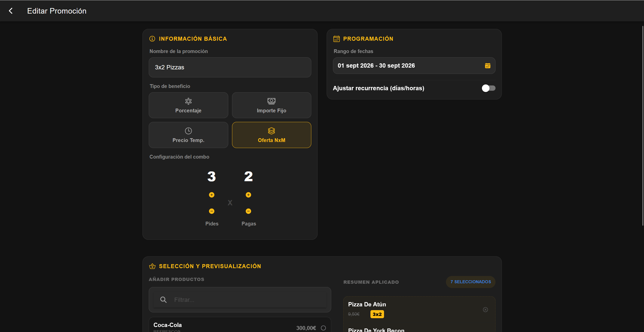Click the Coca-Cola product name
This screenshot has height=332, width=644.
[x=168, y=325]
